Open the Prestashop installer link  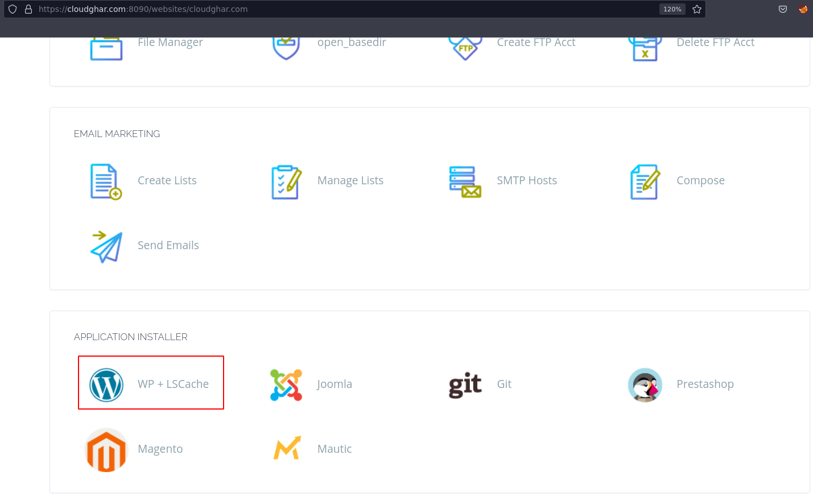point(705,385)
